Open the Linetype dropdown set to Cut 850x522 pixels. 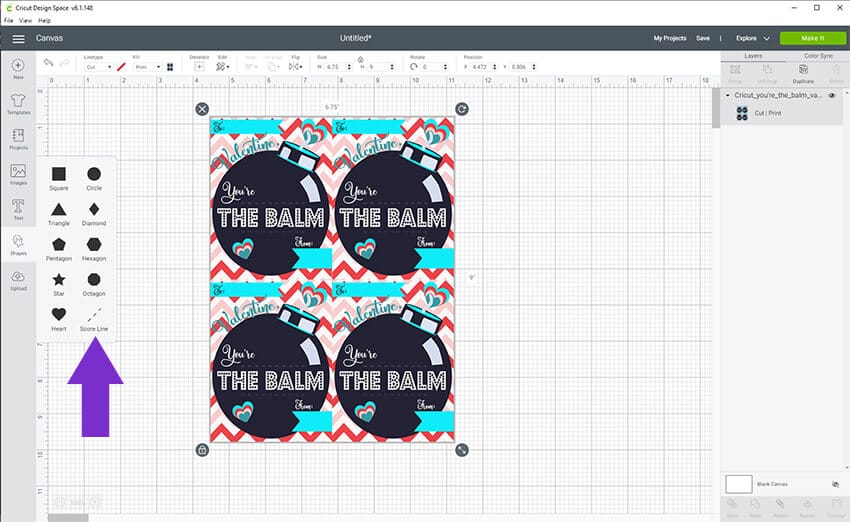99,67
